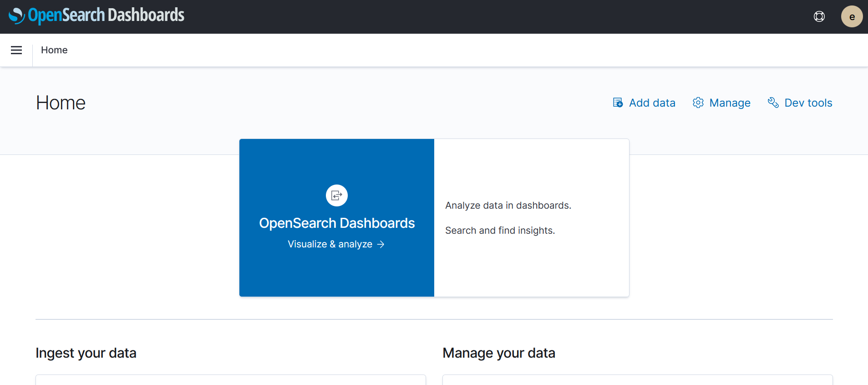The width and height of the screenshot is (868, 385).
Task: Open the user avatar 'e' menu
Action: tap(852, 17)
